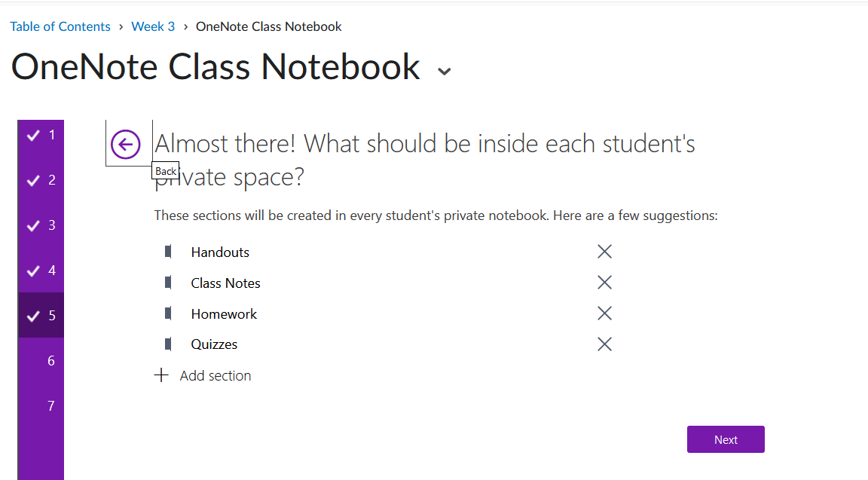Select step 3 in the purple sidebar
This screenshot has width=868, height=480.
pyautogui.click(x=41, y=225)
